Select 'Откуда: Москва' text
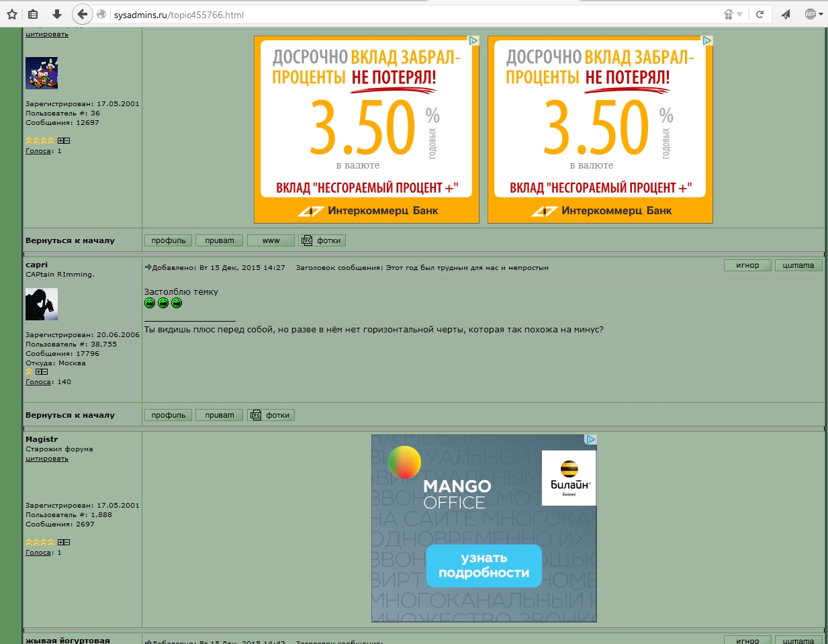 (56, 363)
